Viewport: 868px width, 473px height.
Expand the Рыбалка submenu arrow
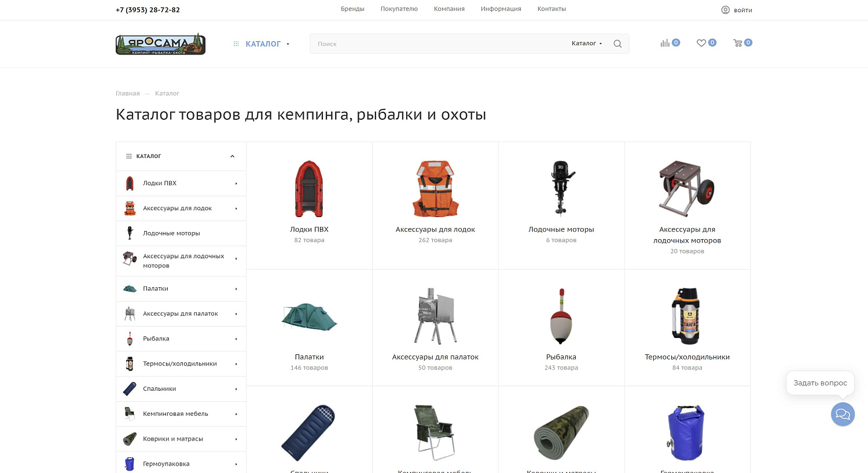[236, 339]
